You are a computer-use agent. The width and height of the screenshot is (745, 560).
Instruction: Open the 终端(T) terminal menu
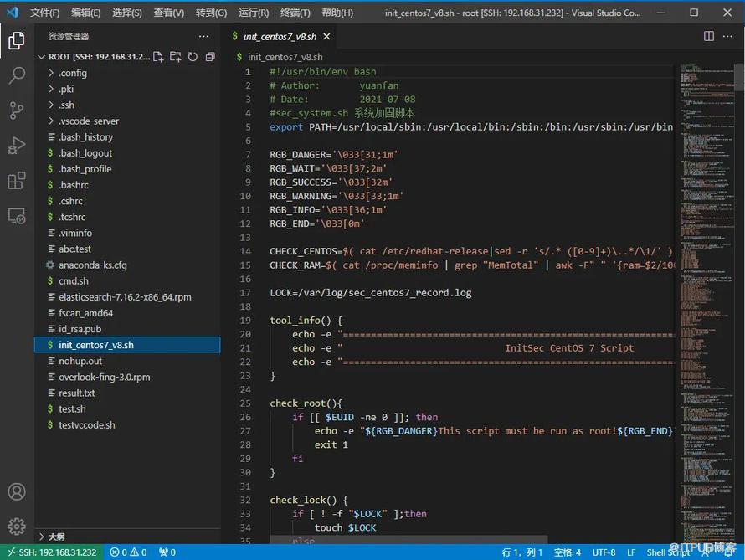tap(295, 13)
